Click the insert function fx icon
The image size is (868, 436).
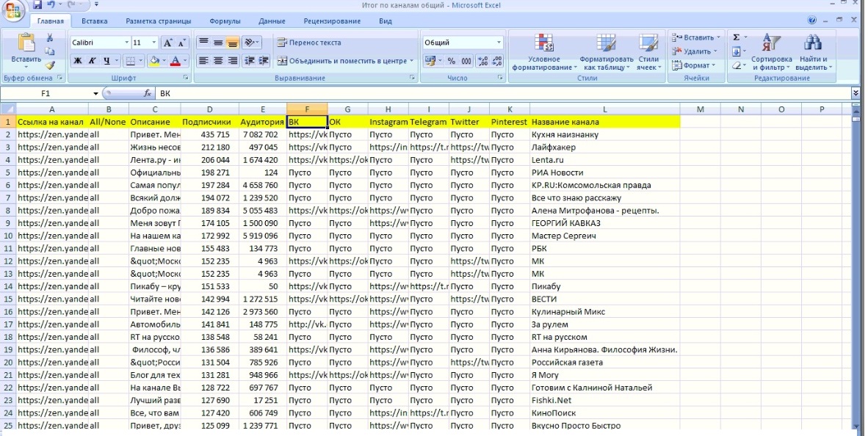click(148, 93)
